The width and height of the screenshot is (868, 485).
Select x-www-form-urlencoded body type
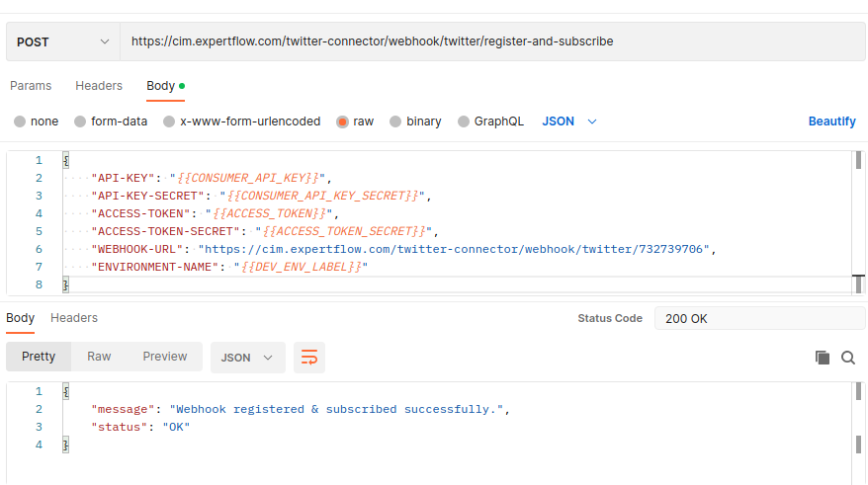[x=170, y=121]
